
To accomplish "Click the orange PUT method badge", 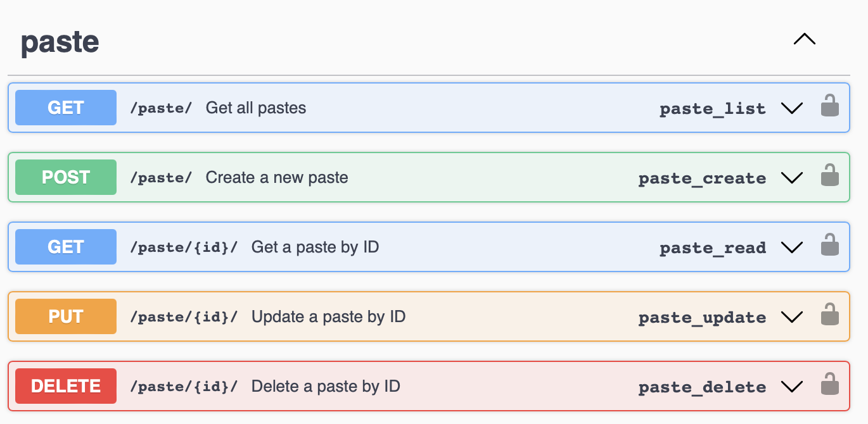I will click(66, 316).
